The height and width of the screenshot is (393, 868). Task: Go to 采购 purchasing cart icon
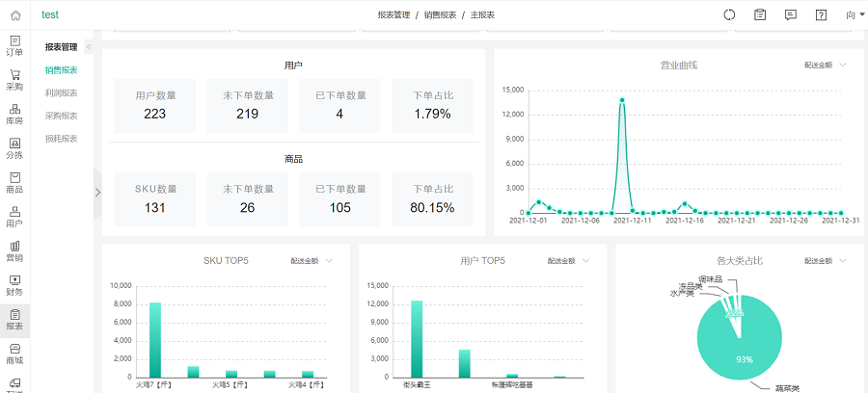pos(14,80)
